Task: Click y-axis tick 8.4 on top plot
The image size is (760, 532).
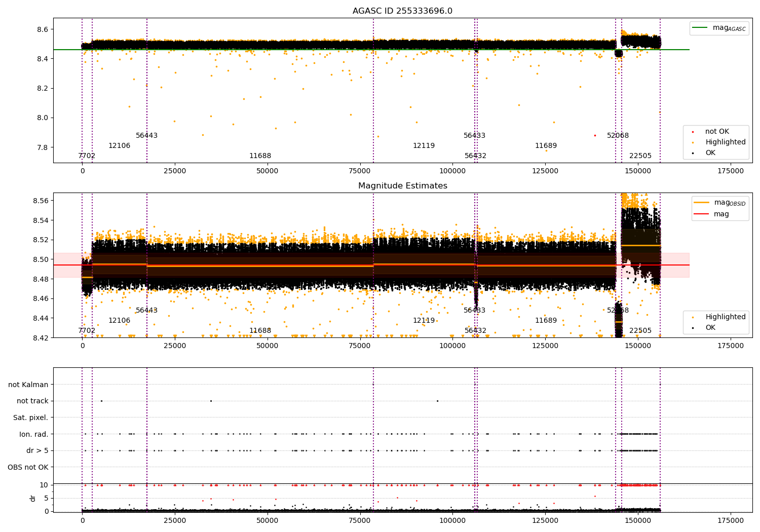Action: pyautogui.click(x=43, y=59)
